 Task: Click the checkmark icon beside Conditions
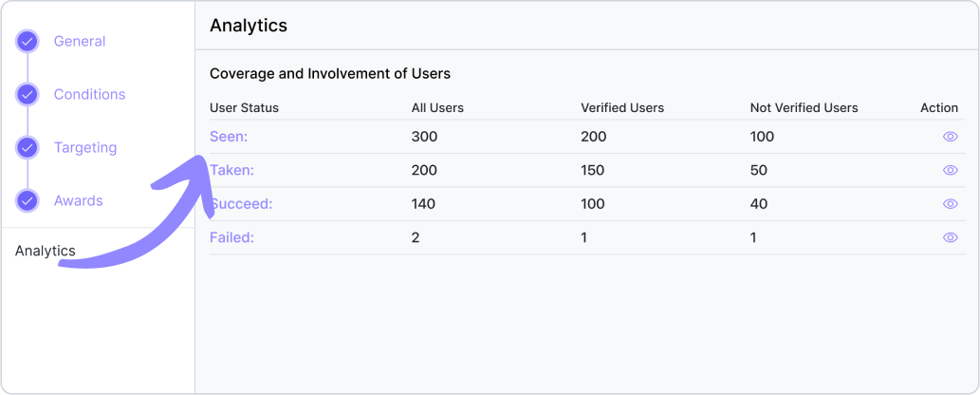coord(28,95)
